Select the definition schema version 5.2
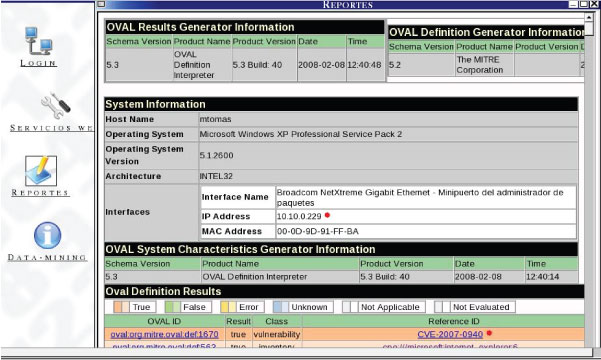Screen dimensions: 601x360 coord(395,65)
